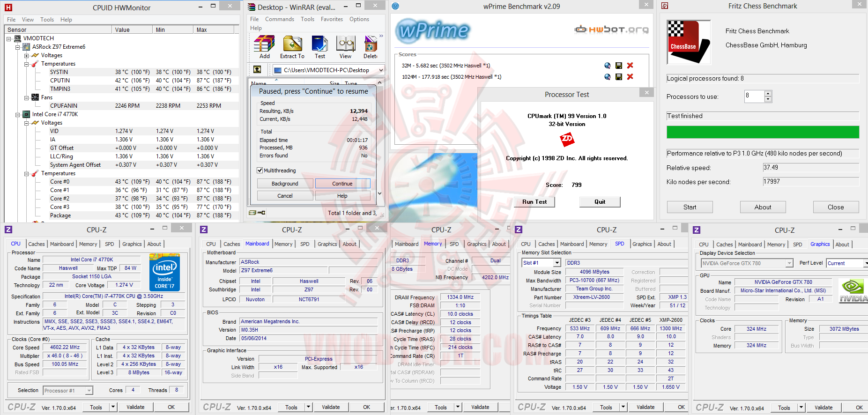The image size is (868, 415).
Task: Click the ZD logo in Processor Test
Action: click(567, 139)
